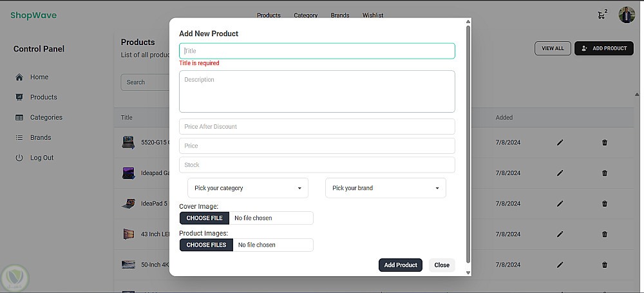
Task: Click the Log Out power icon
Action: [19, 158]
